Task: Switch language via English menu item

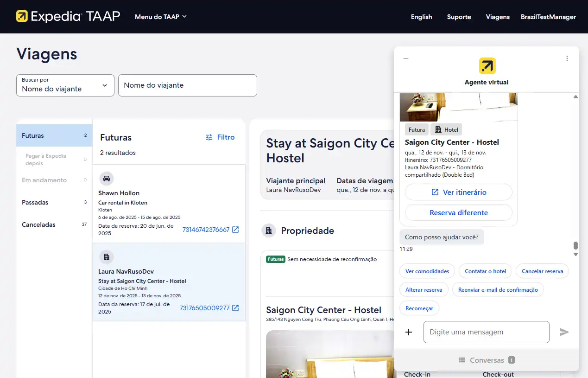Action: 421,17
